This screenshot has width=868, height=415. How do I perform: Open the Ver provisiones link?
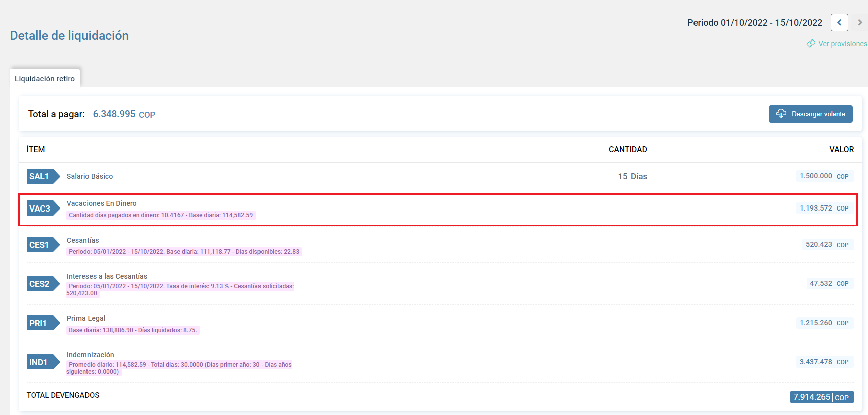(843, 44)
